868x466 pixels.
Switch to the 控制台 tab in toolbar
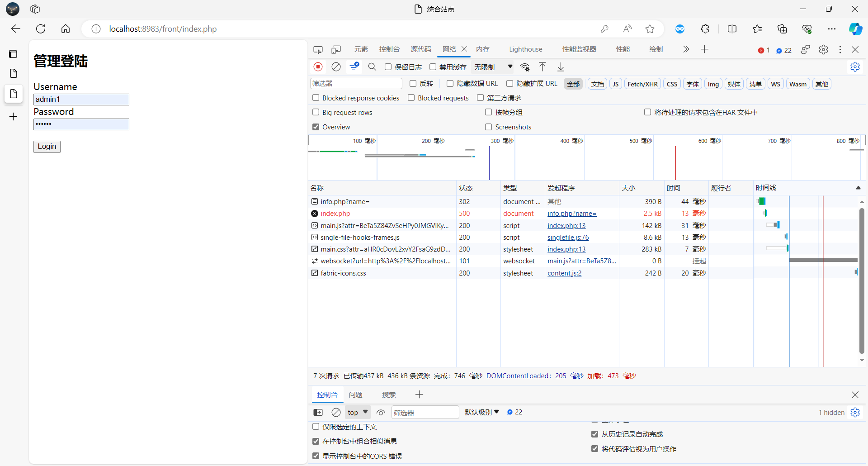click(389, 49)
